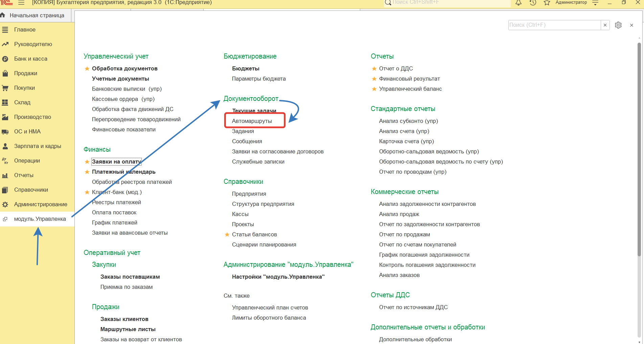Open Анализ субконто (упр) report

click(409, 121)
